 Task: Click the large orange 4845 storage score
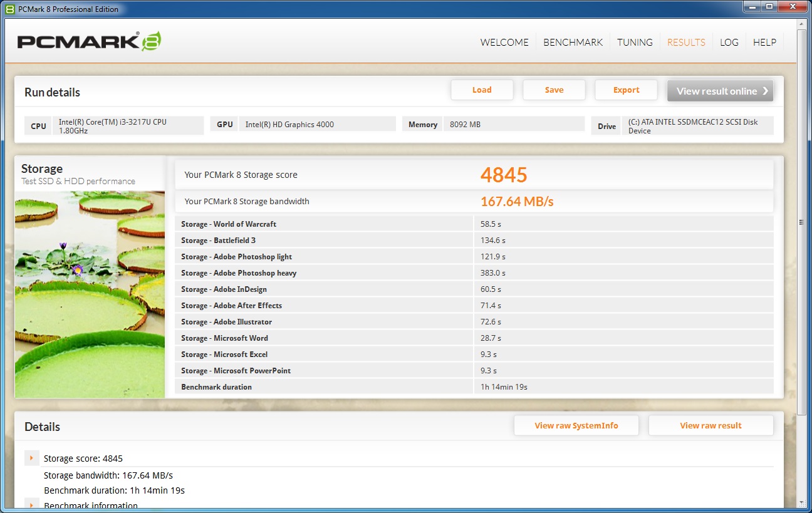(504, 175)
